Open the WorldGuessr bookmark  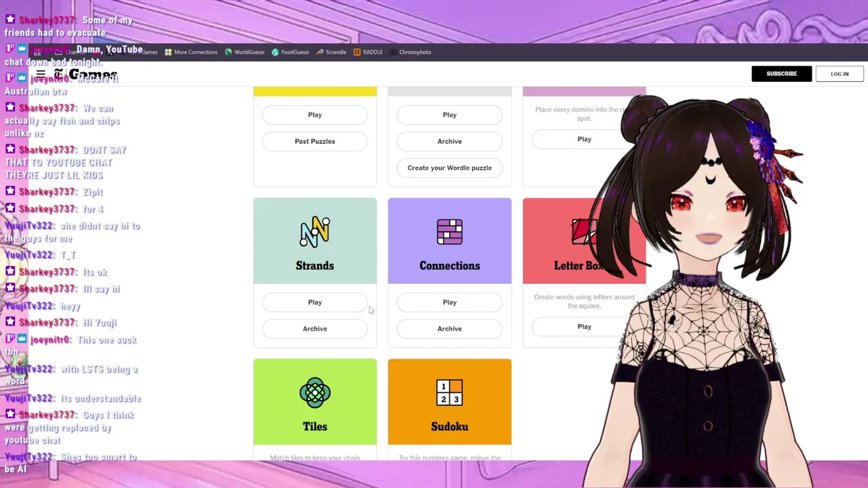(x=245, y=52)
